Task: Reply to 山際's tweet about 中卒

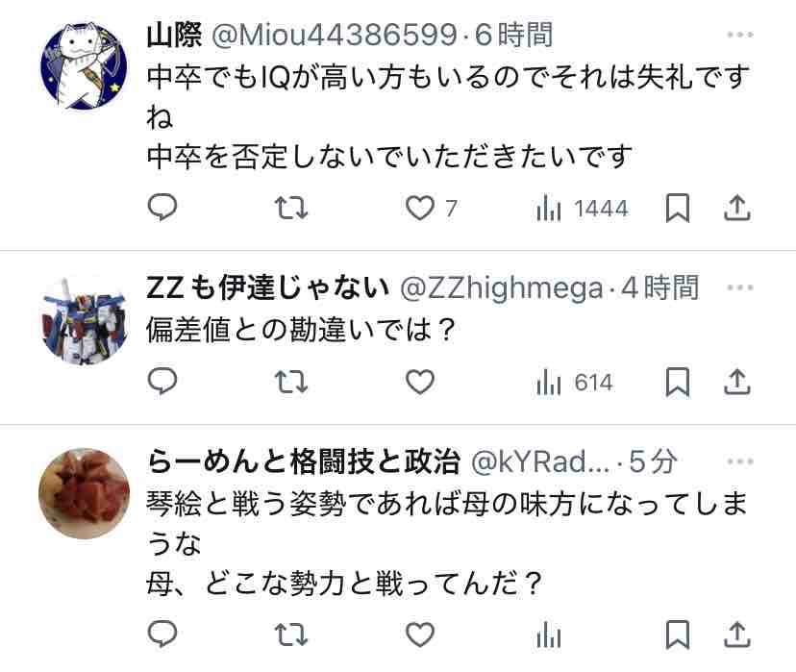Action: (162, 207)
